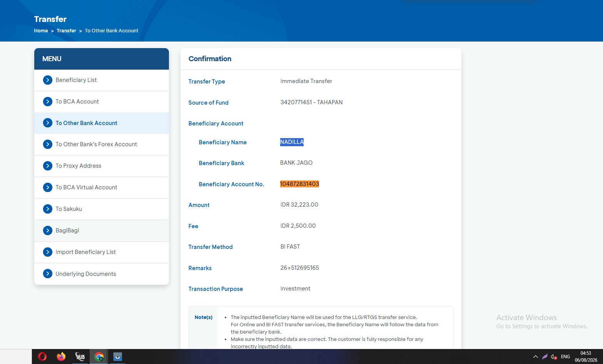The height and width of the screenshot is (364, 603).
Task: Click the remarks value 26+512695165
Action: (x=300, y=268)
